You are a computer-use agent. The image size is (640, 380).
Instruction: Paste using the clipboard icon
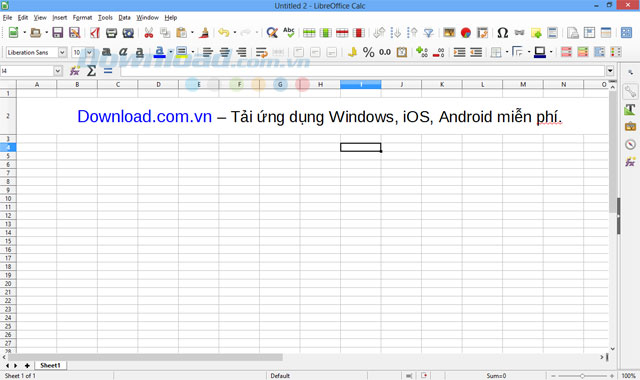click(x=182, y=33)
